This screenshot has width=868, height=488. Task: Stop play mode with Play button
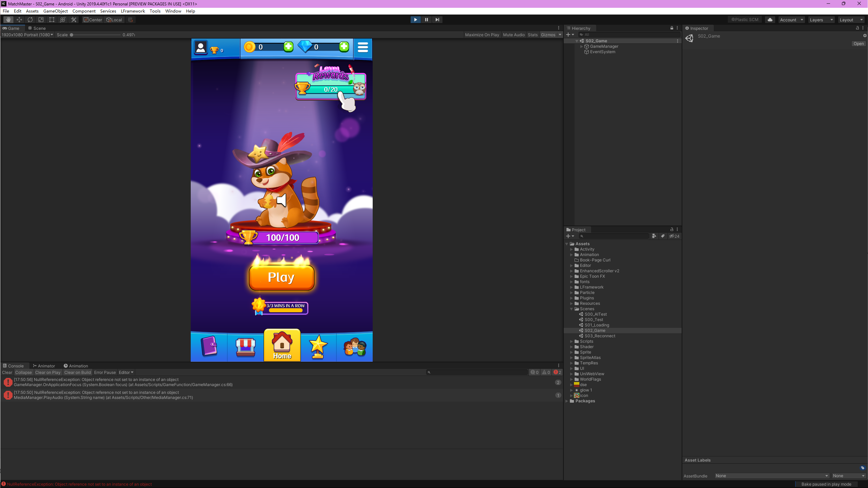click(415, 20)
